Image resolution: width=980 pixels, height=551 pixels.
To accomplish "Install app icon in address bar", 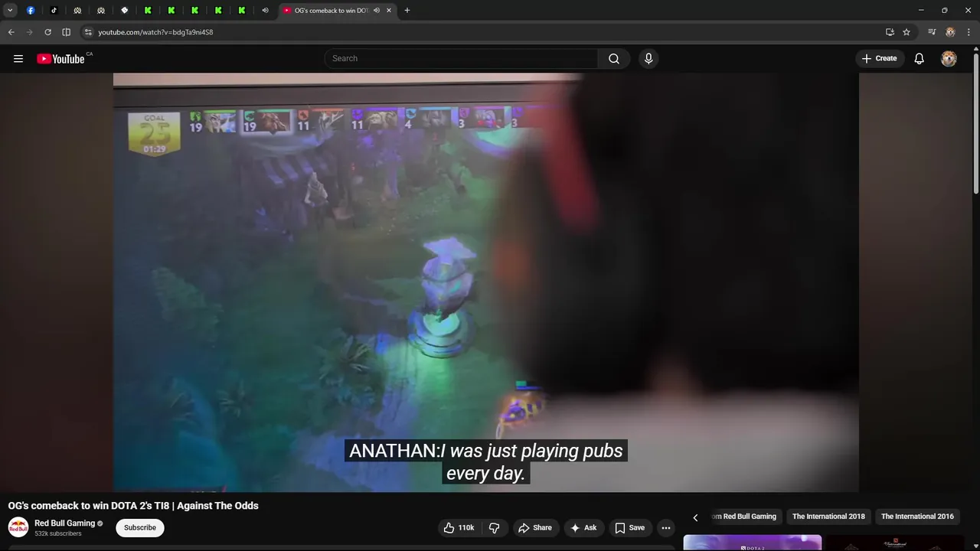I will point(890,32).
